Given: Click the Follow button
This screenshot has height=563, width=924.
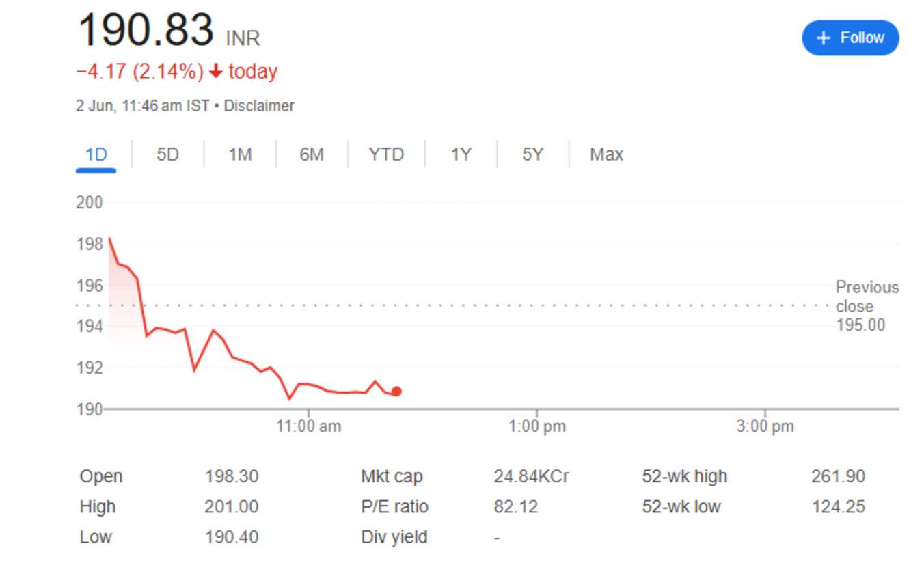Looking at the screenshot, I should [x=850, y=38].
